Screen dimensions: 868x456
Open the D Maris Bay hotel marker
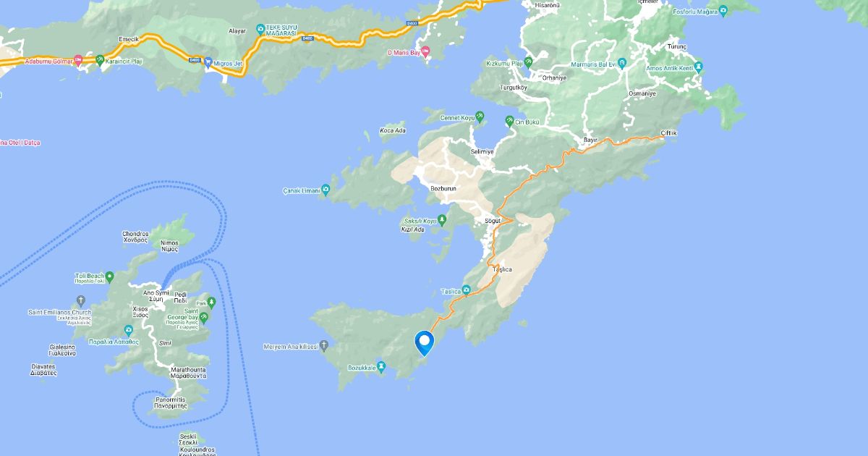point(426,52)
